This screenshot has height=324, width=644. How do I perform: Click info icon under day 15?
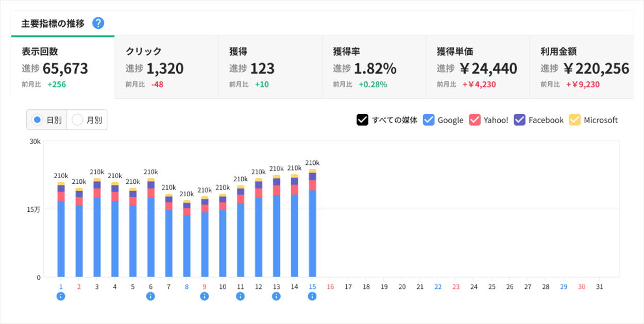pyautogui.click(x=312, y=296)
